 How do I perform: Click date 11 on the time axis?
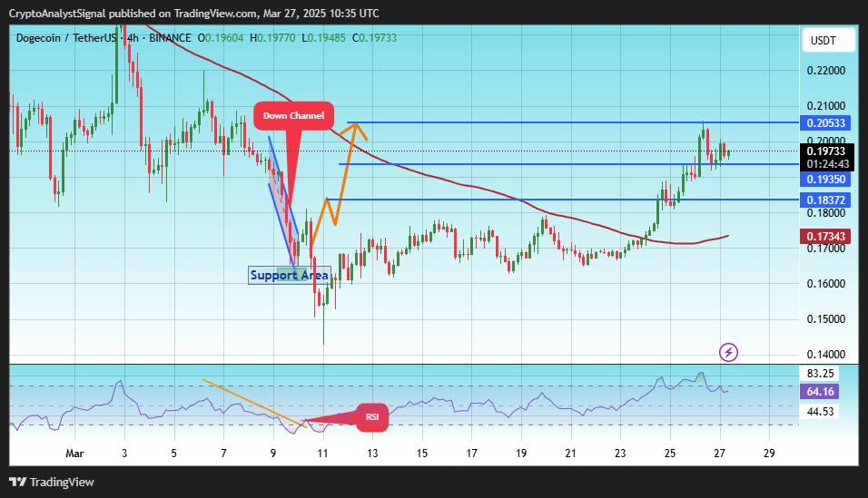(x=322, y=454)
